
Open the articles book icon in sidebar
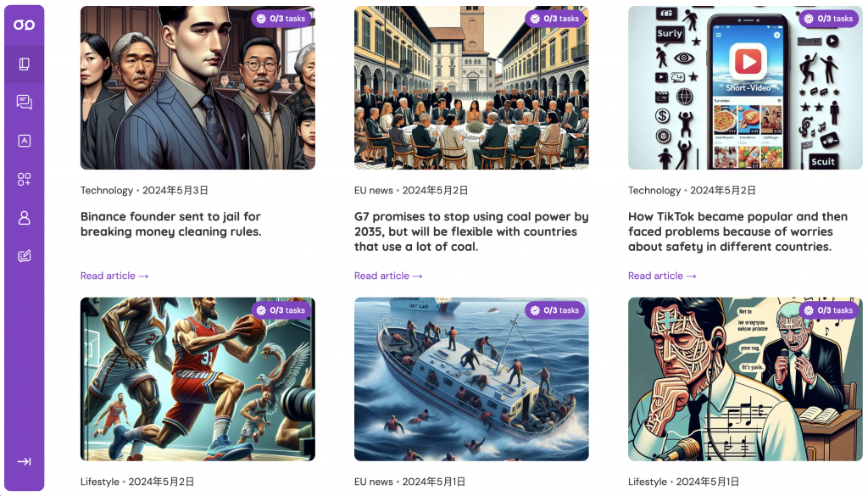[x=24, y=64]
